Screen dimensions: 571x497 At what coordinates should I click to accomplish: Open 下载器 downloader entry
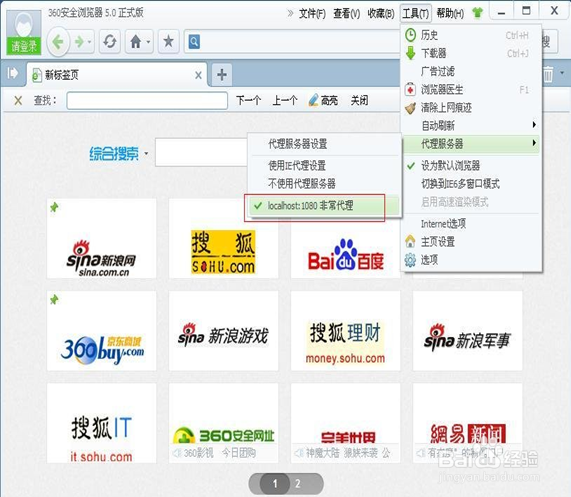[x=472, y=53]
